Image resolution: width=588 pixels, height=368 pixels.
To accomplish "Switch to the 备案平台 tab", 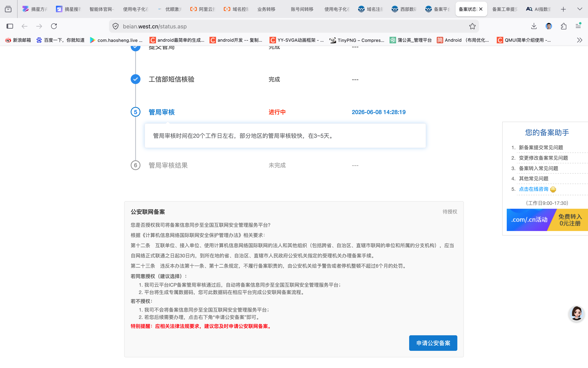I will point(438,9).
